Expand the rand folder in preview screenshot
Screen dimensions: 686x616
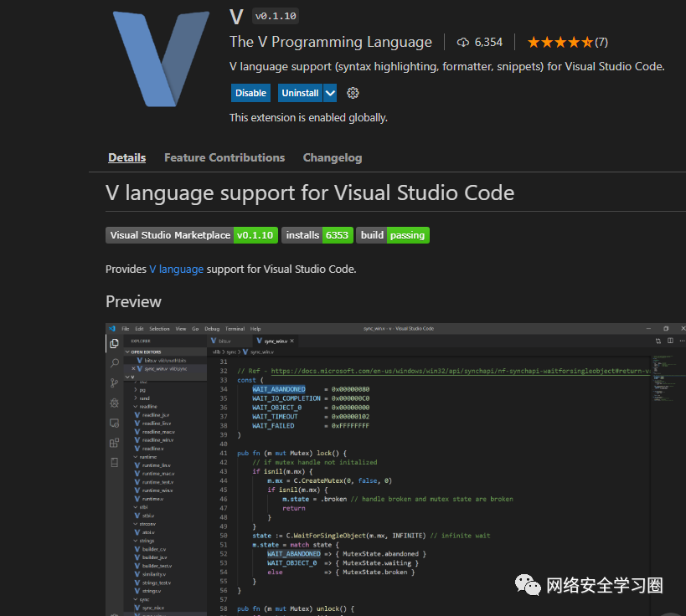(x=142, y=398)
